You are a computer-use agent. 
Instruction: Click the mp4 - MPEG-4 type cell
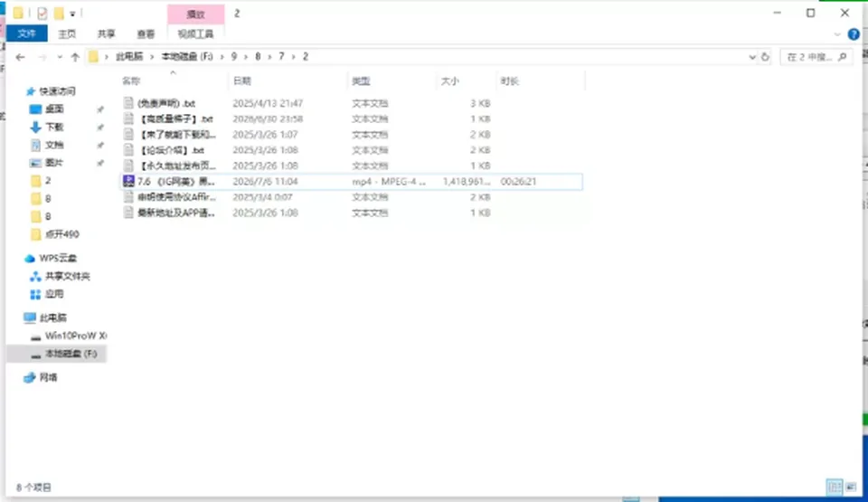[x=389, y=181]
